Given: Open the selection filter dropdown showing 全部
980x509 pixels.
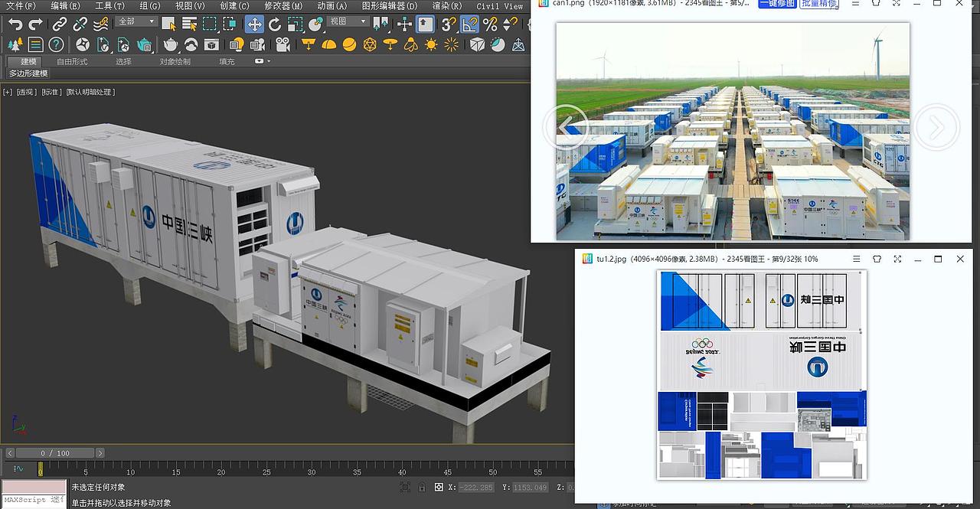Looking at the screenshot, I should point(137,21).
